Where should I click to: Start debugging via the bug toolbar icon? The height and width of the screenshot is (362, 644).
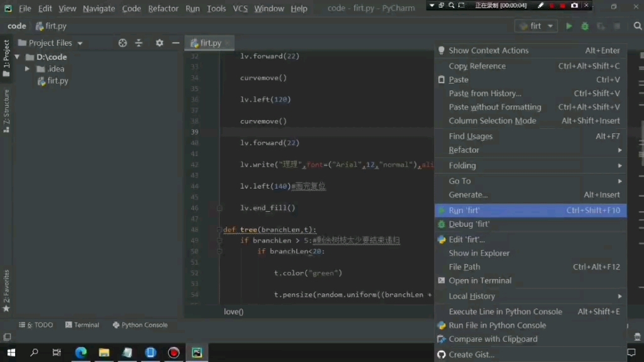point(584,26)
